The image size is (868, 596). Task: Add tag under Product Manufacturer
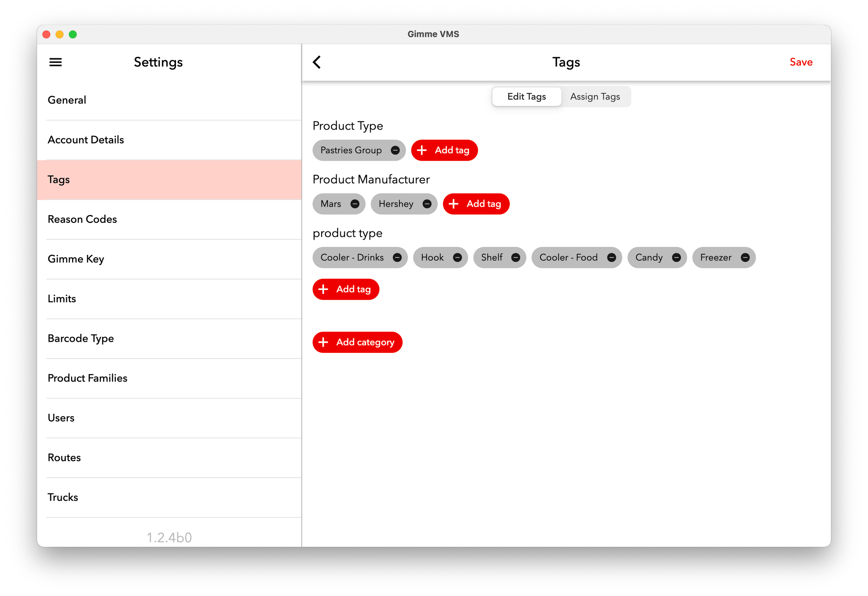coord(476,204)
